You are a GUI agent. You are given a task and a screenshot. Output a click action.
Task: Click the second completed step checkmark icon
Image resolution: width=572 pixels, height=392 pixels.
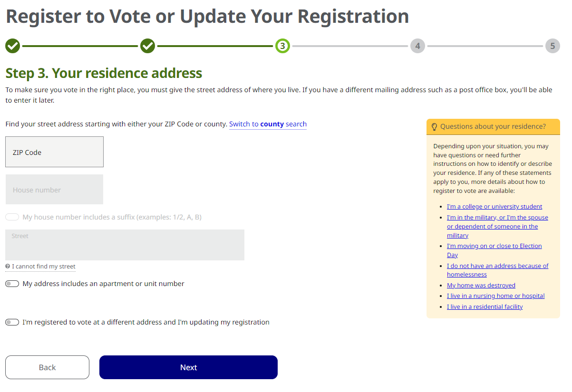[147, 46]
